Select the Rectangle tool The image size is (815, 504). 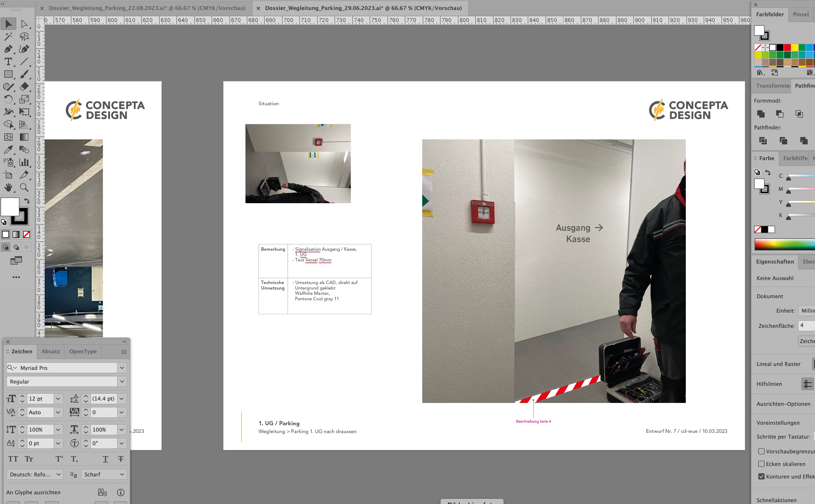pyautogui.click(x=8, y=74)
